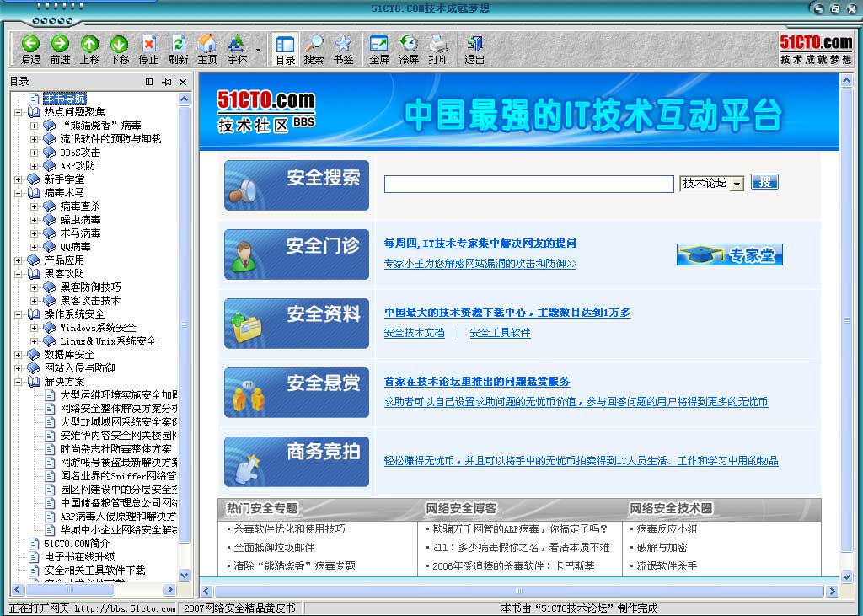Expand the 数据库安全 node
Viewport: 863px width, 616px height.
[19, 355]
